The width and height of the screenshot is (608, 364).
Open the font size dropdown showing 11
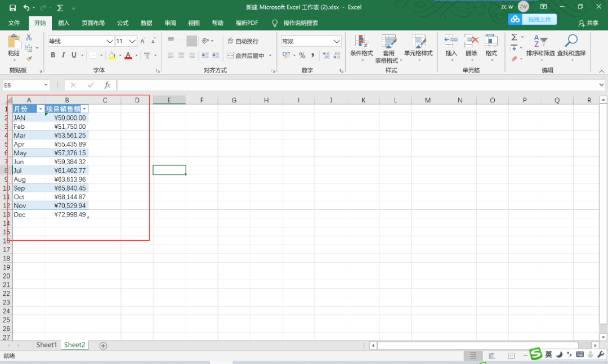coord(131,41)
